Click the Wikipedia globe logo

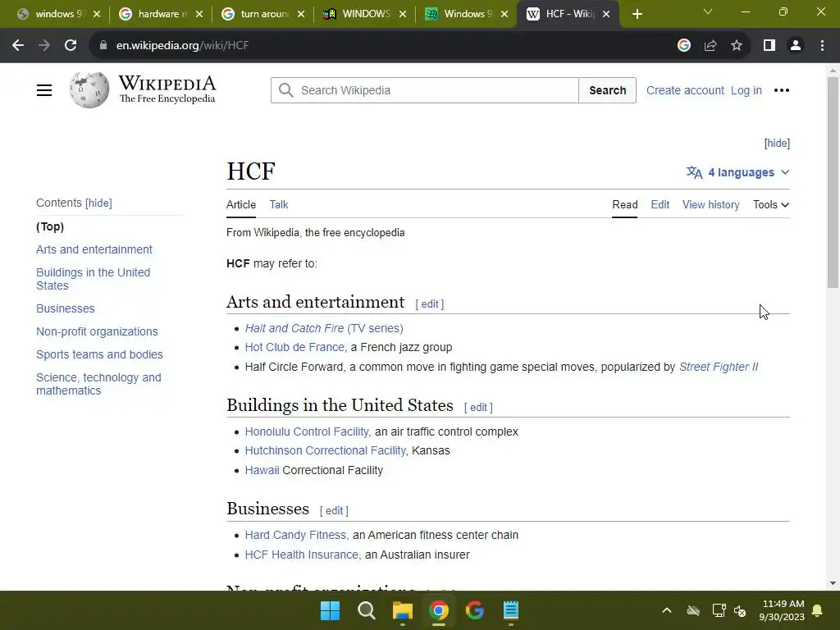tap(89, 90)
